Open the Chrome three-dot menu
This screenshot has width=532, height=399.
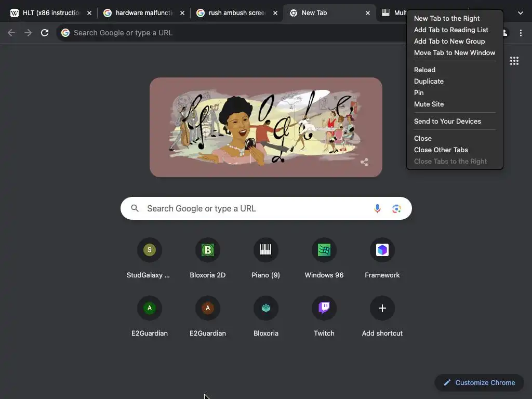click(x=521, y=33)
